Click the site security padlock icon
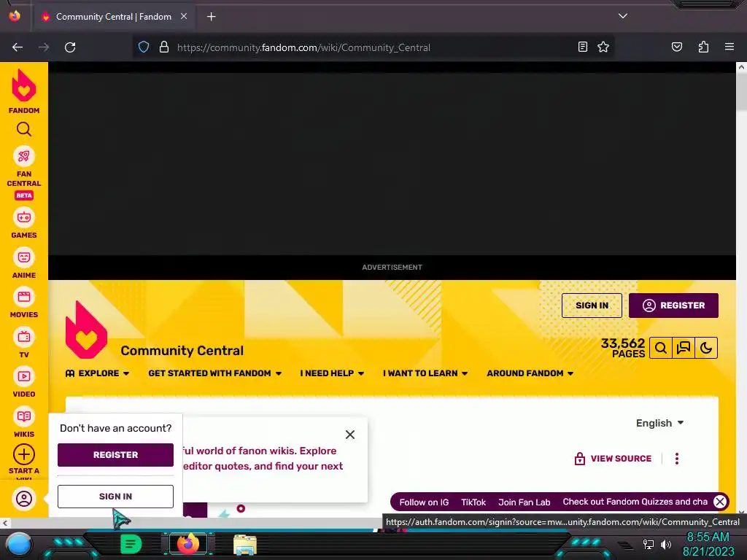The height and width of the screenshot is (560, 747). [x=164, y=47]
